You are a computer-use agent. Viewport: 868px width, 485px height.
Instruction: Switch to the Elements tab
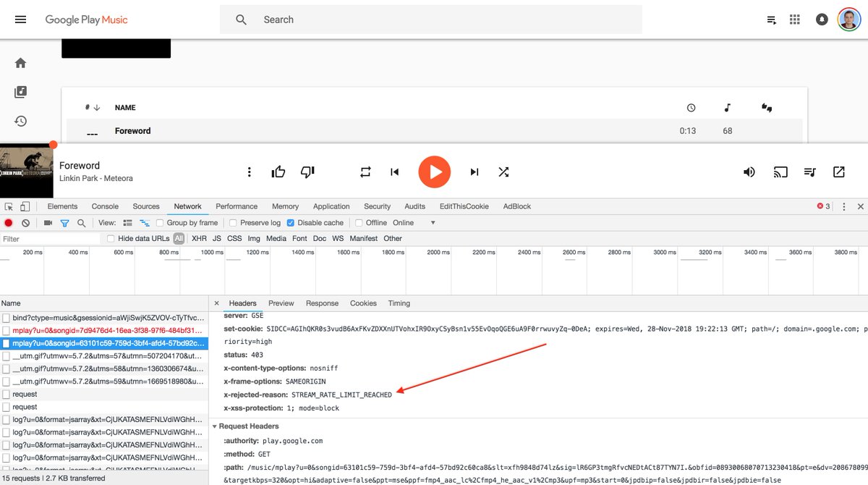click(62, 206)
